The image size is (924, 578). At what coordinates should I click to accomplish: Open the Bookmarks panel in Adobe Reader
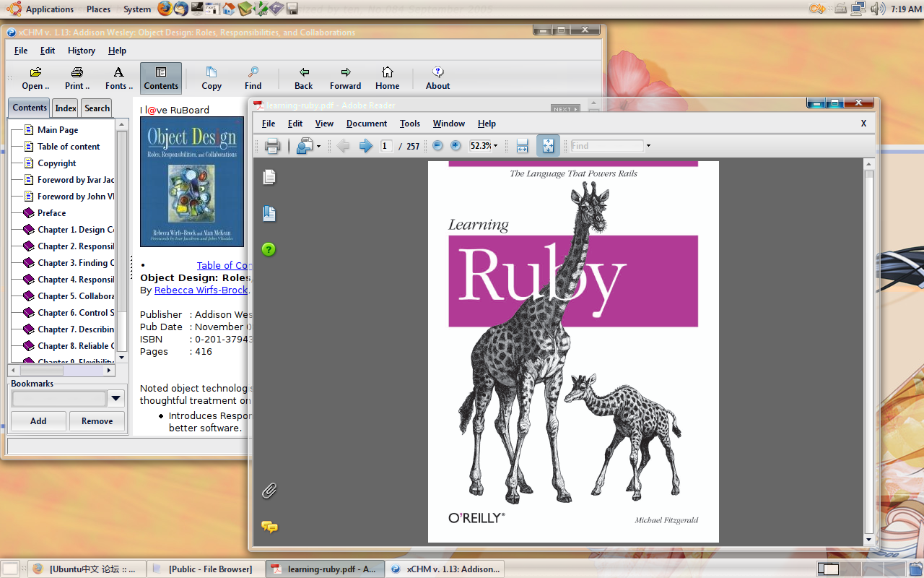(x=269, y=213)
